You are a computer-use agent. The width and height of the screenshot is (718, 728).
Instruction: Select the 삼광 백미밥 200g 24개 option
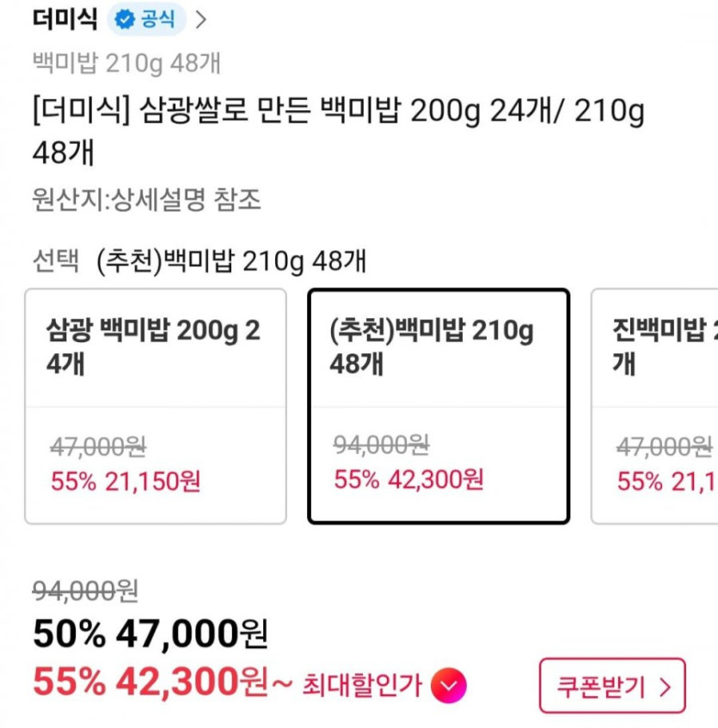pos(155,406)
